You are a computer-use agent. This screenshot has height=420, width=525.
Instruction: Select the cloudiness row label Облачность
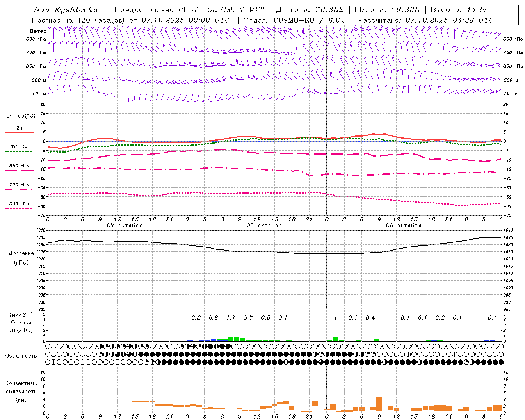point(21,356)
